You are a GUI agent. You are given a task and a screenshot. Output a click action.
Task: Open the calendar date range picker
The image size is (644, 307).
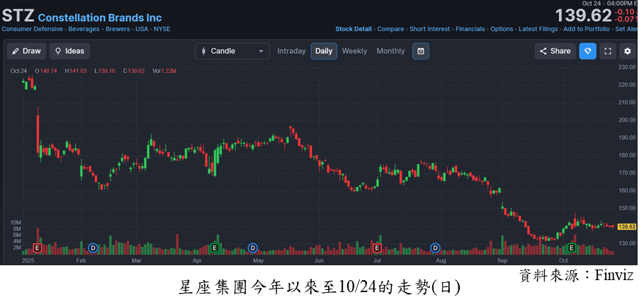click(421, 51)
